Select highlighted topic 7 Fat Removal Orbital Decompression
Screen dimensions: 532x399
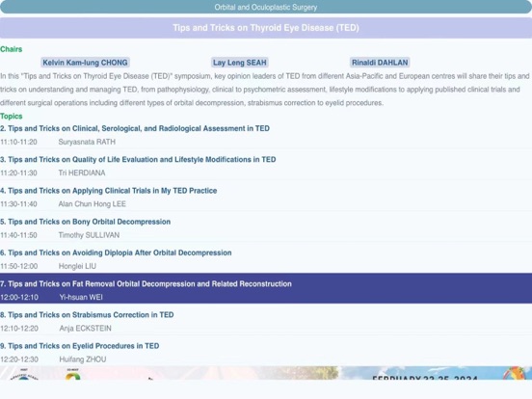point(266,288)
